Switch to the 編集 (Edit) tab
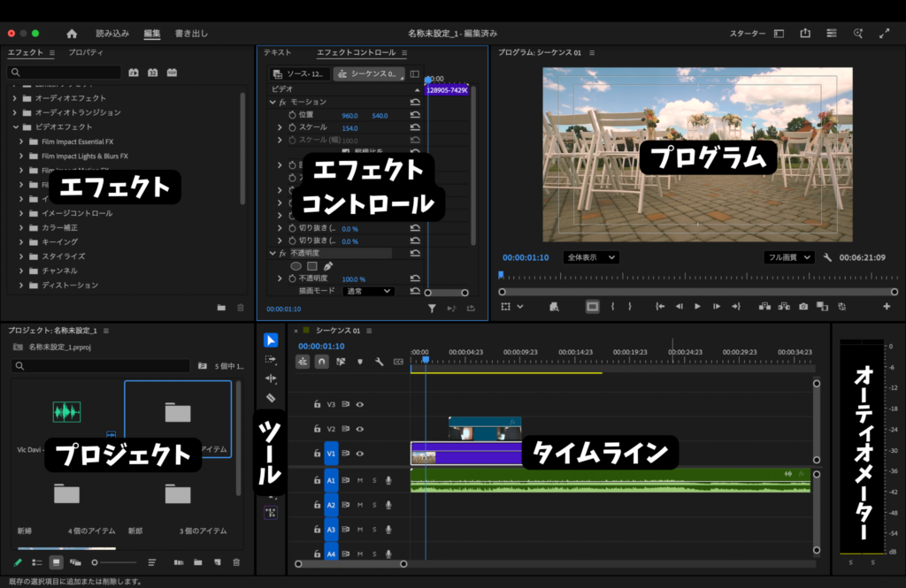 point(152,34)
